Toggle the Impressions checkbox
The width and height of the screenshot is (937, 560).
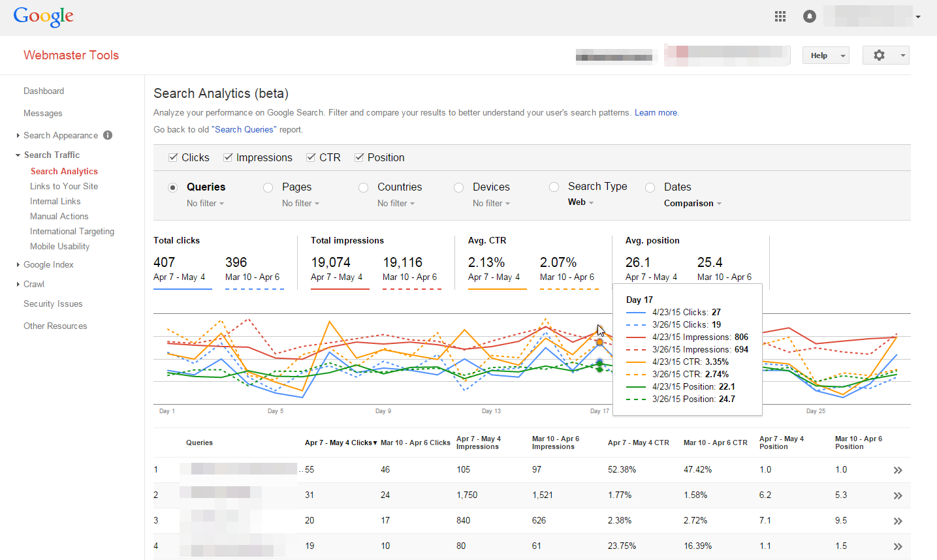228,157
